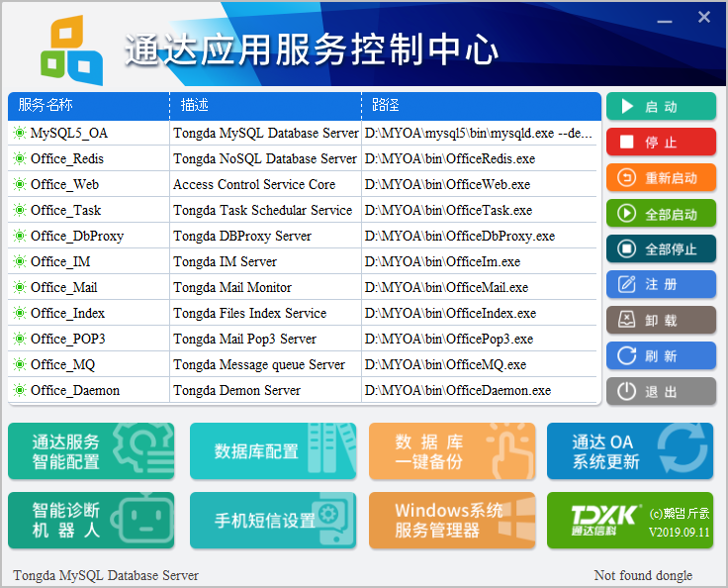The height and width of the screenshot is (588, 728).
Task: Click the Tongda app logo
Action: tap(72, 50)
